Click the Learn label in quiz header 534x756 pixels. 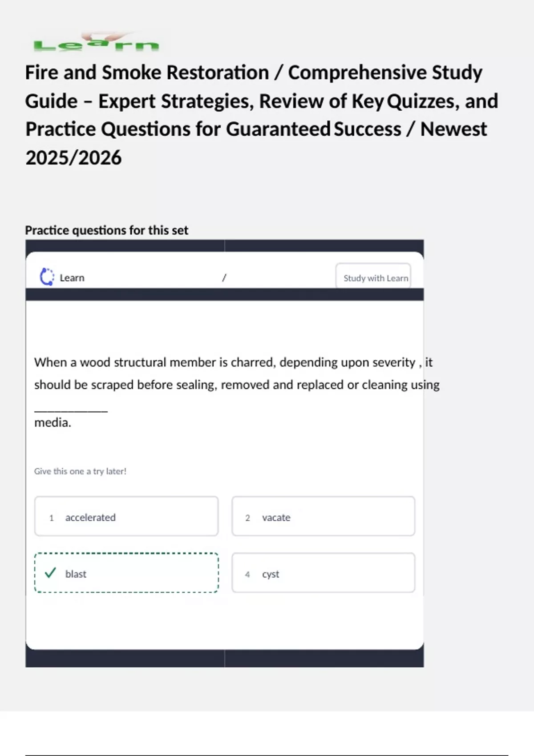tap(72, 278)
